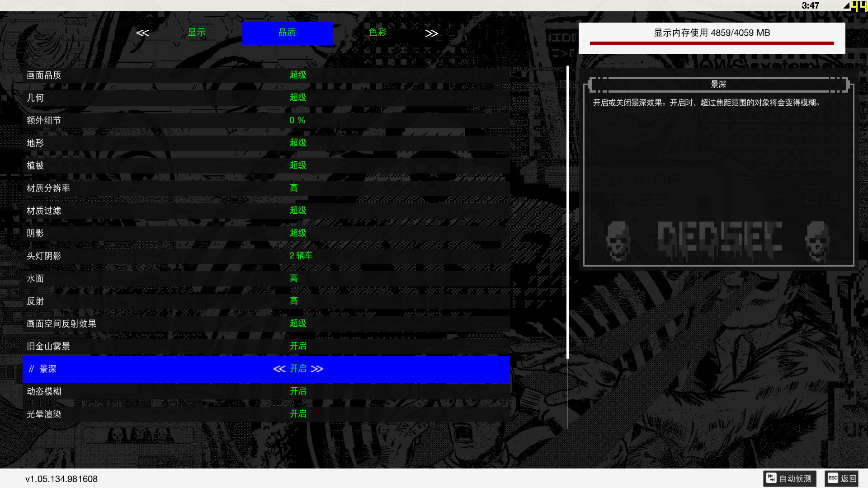Viewport: 868px width, 488px height.
Task: Switch to the 色彩 color tab
Action: [377, 33]
